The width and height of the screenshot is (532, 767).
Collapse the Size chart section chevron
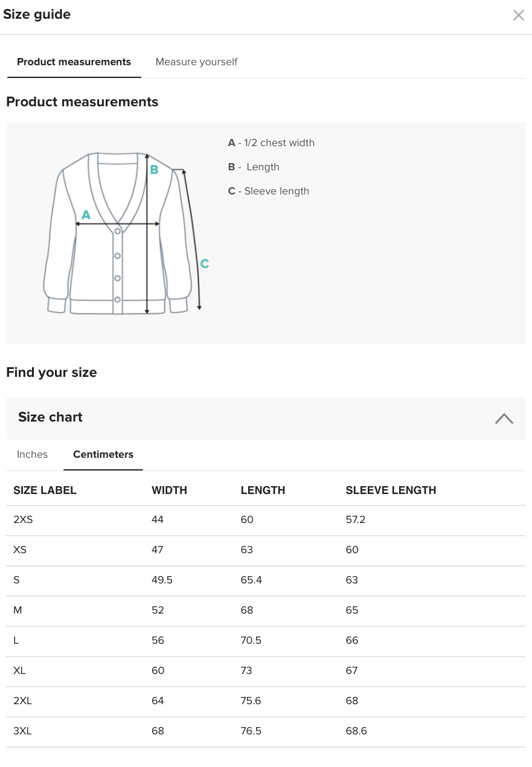tap(504, 418)
